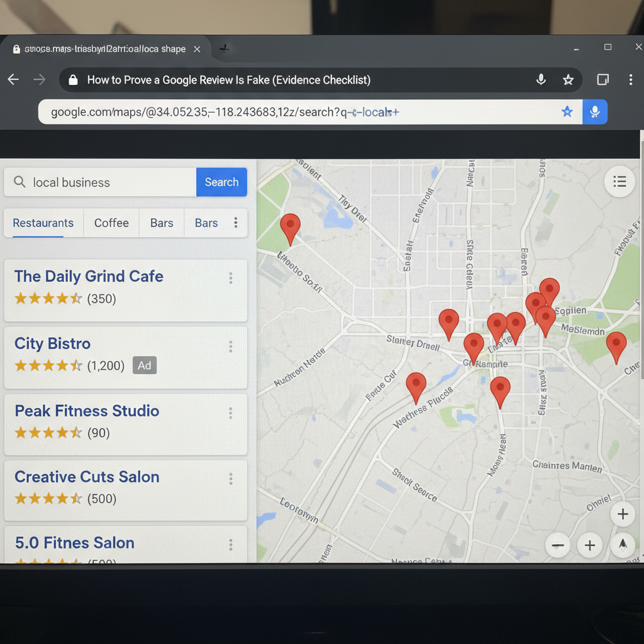Open a new tab with the plus button
Screen dimensions: 644x644
[x=225, y=49]
